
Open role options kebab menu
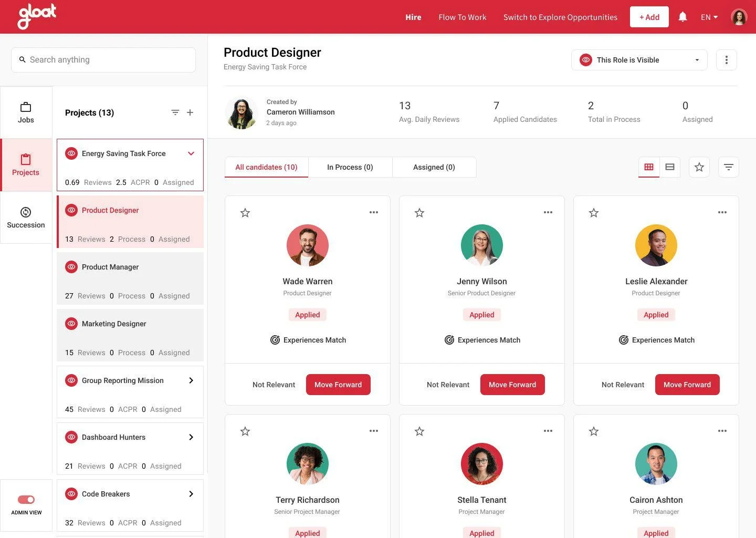coord(727,60)
